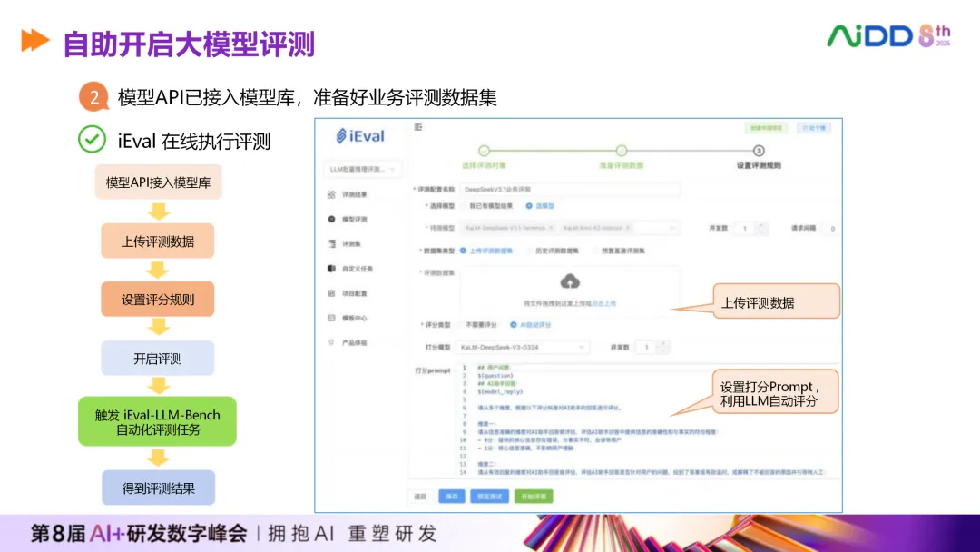Choose the 历史评测数据集 radio option
This screenshot has width=980, height=552.
pos(553,251)
